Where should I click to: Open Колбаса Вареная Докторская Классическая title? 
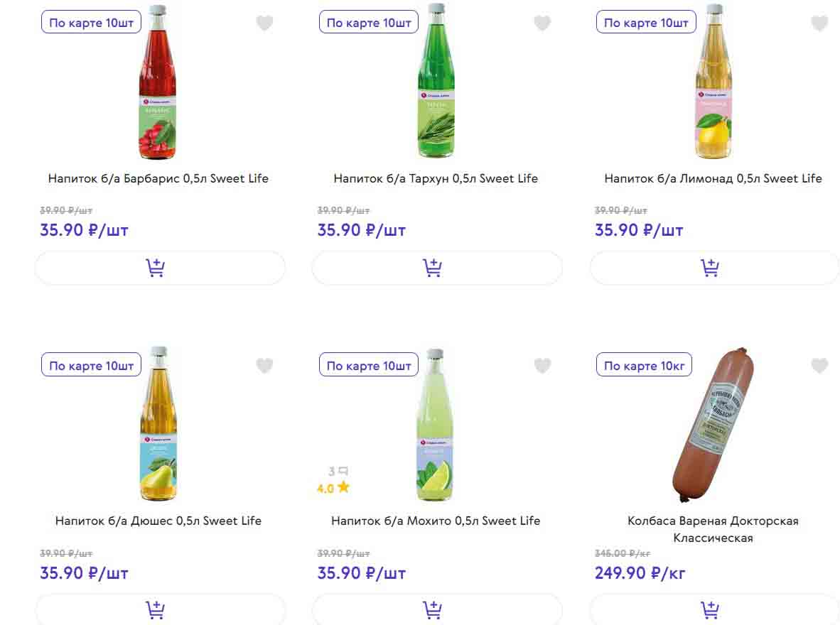(x=713, y=529)
